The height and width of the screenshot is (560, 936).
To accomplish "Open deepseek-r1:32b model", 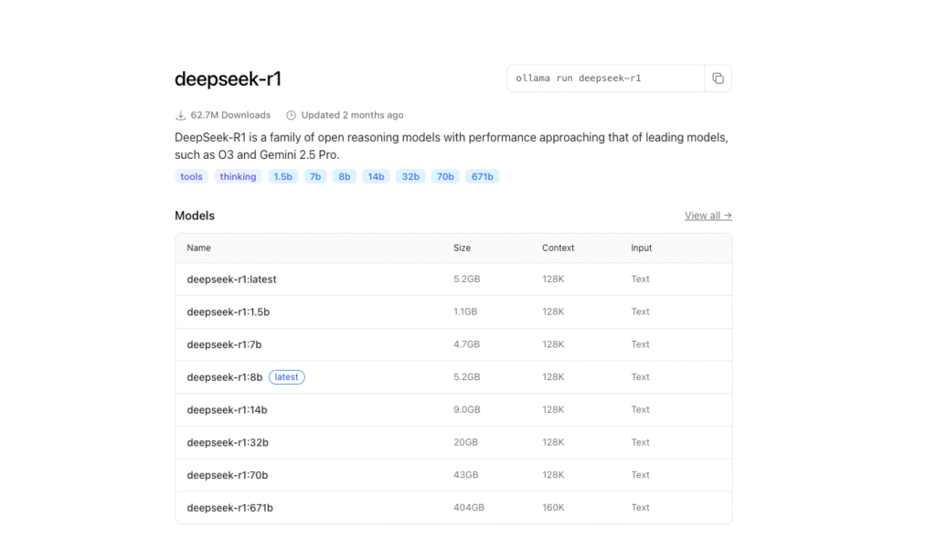I will pyautogui.click(x=228, y=442).
